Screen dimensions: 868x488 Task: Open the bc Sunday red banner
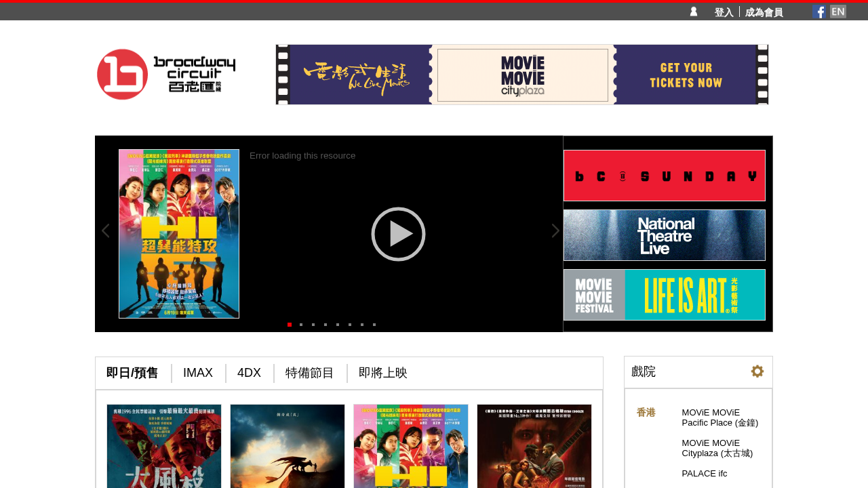(665, 176)
